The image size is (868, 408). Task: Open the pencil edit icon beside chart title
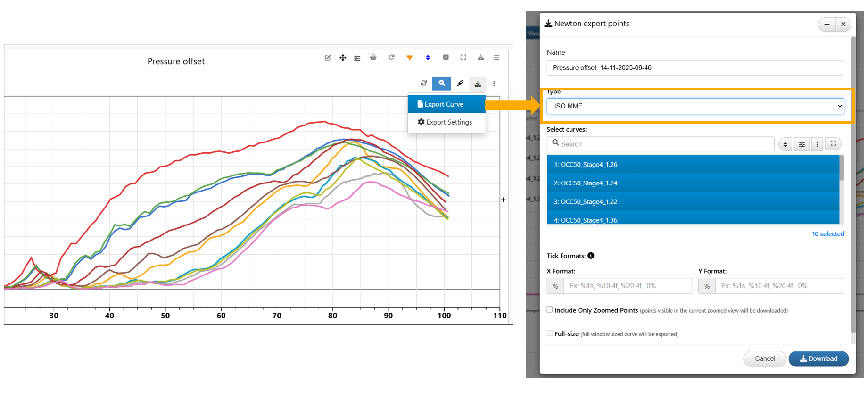pyautogui.click(x=328, y=58)
